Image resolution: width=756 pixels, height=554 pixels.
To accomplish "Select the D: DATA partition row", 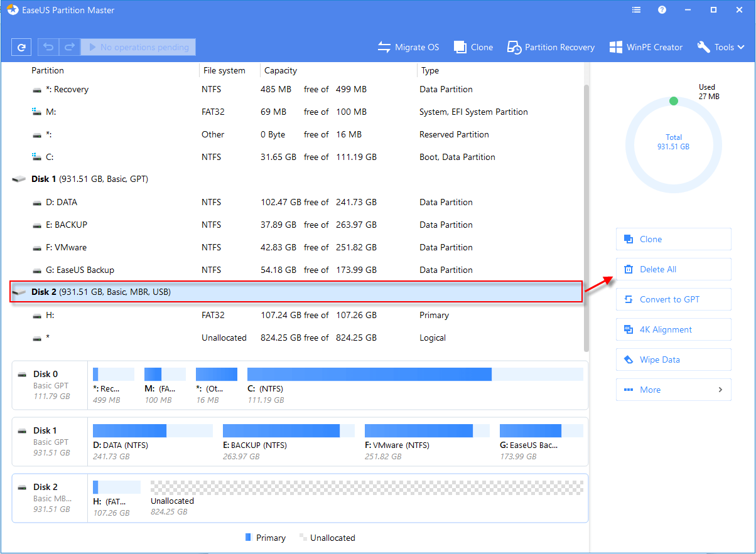I will coord(296,202).
